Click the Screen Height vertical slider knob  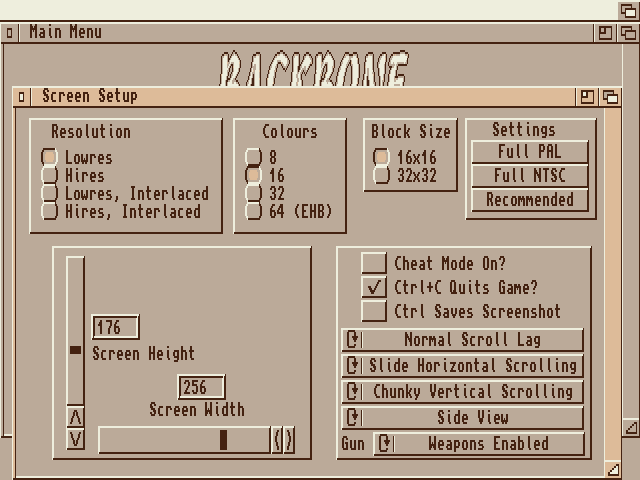pyautogui.click(x=76, y=350)
